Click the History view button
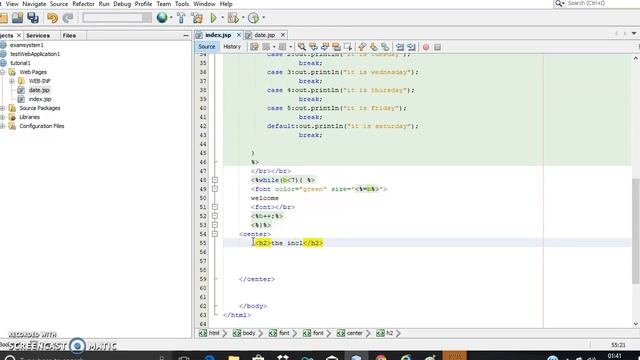This screenshot has height=360, width=640. pos(232,47)
